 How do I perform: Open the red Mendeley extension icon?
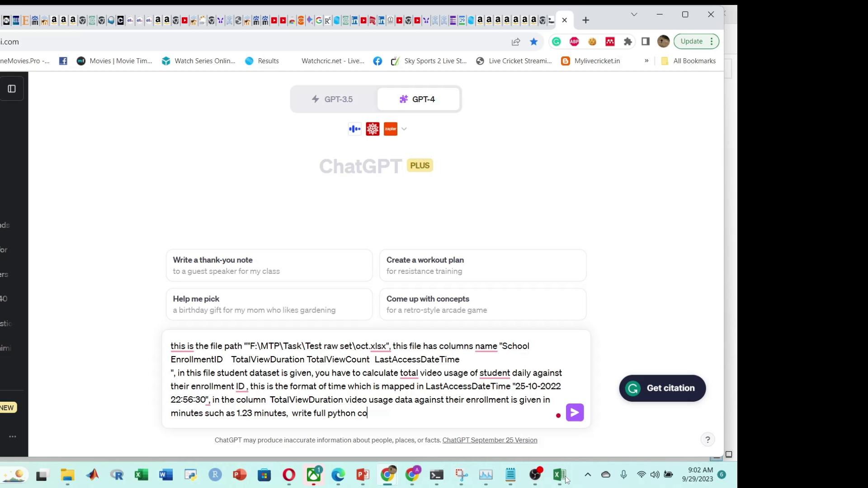pyautogui.click(x=610, y=42)
